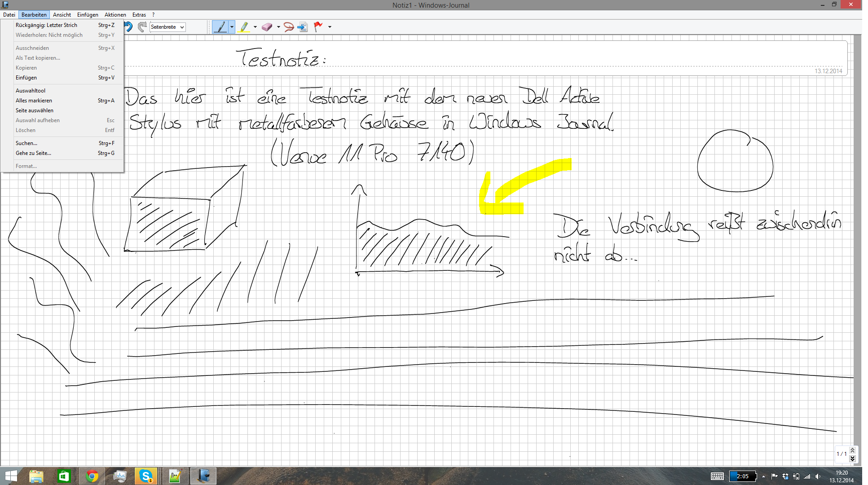
Task: Select 'Gehe zu Seite...' menu entry
Action: point(33,153)
